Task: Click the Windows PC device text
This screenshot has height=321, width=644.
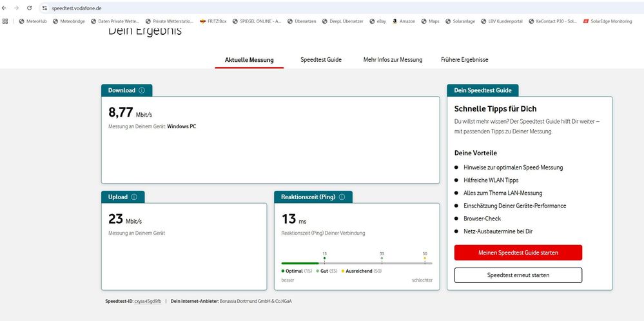Action: click(x=182, y=126)
